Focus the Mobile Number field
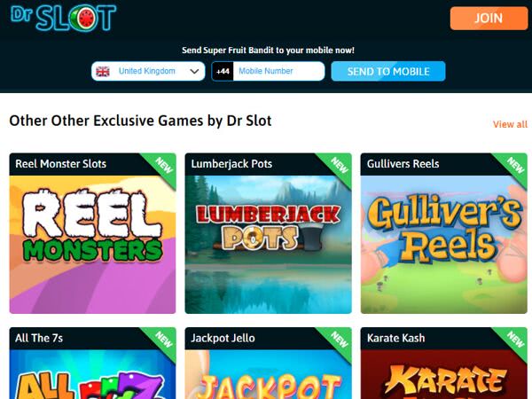The height and width of the screenshot is (399, 532). [278, 71]
